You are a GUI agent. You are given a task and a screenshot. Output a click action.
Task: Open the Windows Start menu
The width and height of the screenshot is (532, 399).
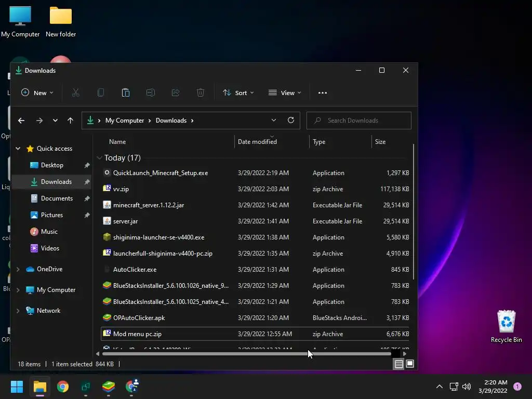coord(17,387)
